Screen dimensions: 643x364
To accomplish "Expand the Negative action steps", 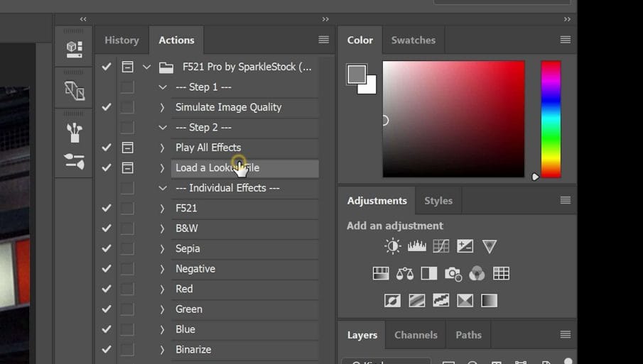I will click(162, 269).
